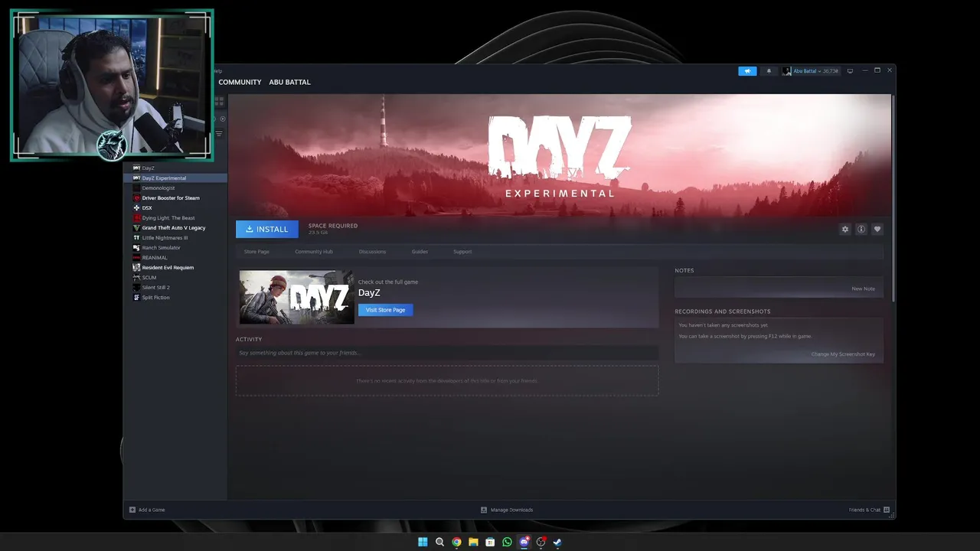Click the blue announcements megaphone icon
Image resolution: width=980 pixels, height=551 pixels.
click(x=747, y=71)
